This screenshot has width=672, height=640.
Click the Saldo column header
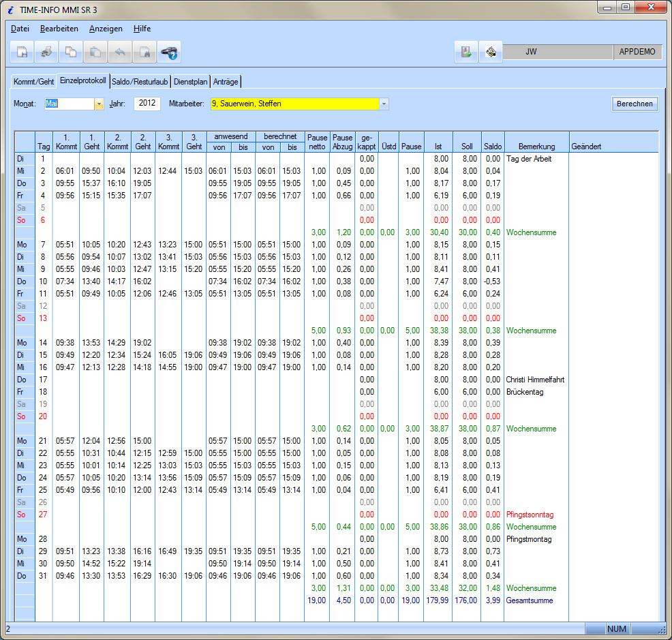point(493,142)
